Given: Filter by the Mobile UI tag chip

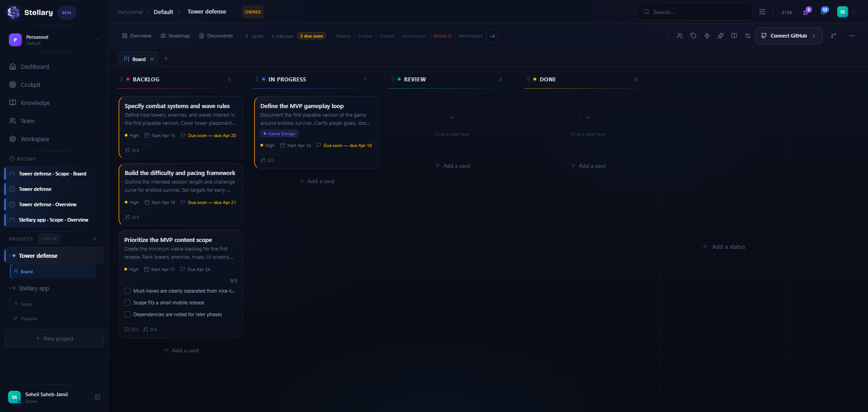Looking at the screenshot, I should pos(443,36).
